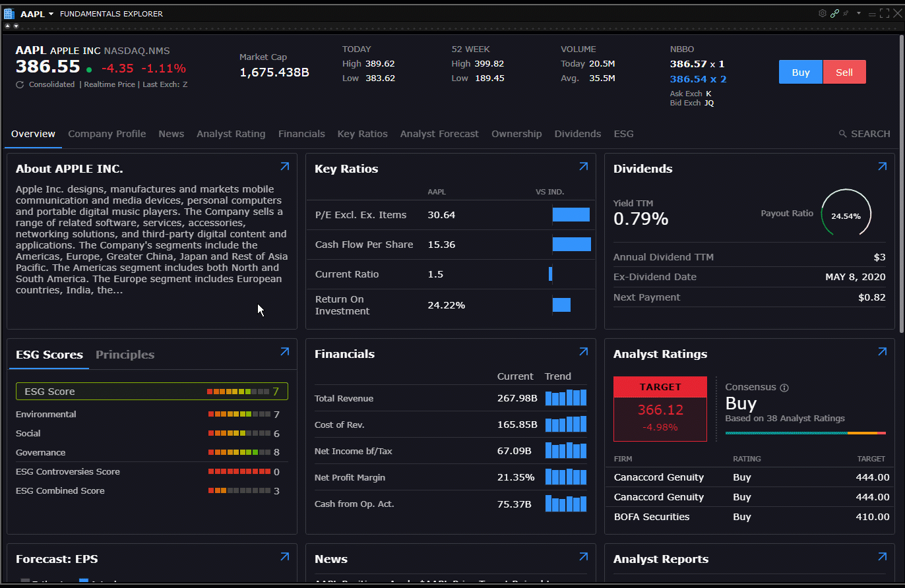Open the Company Profile tab
This screenshot has width=905, height=588.
pos(107,134)
